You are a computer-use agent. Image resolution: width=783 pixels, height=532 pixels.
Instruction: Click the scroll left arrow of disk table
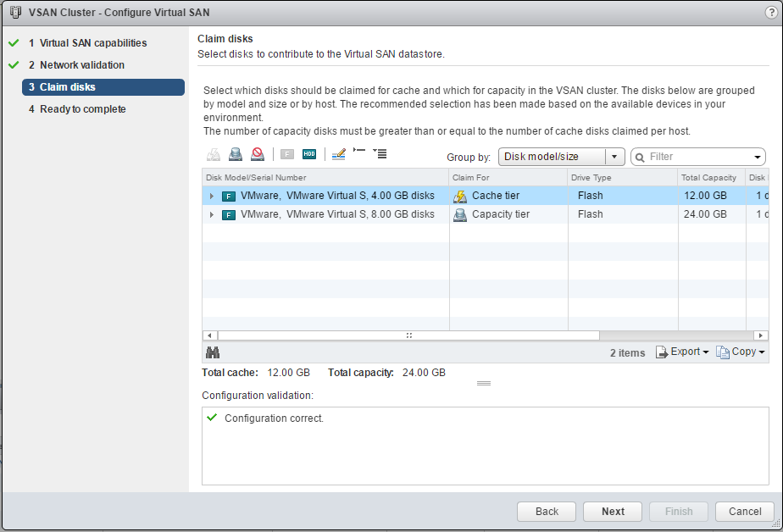point(210,335)
